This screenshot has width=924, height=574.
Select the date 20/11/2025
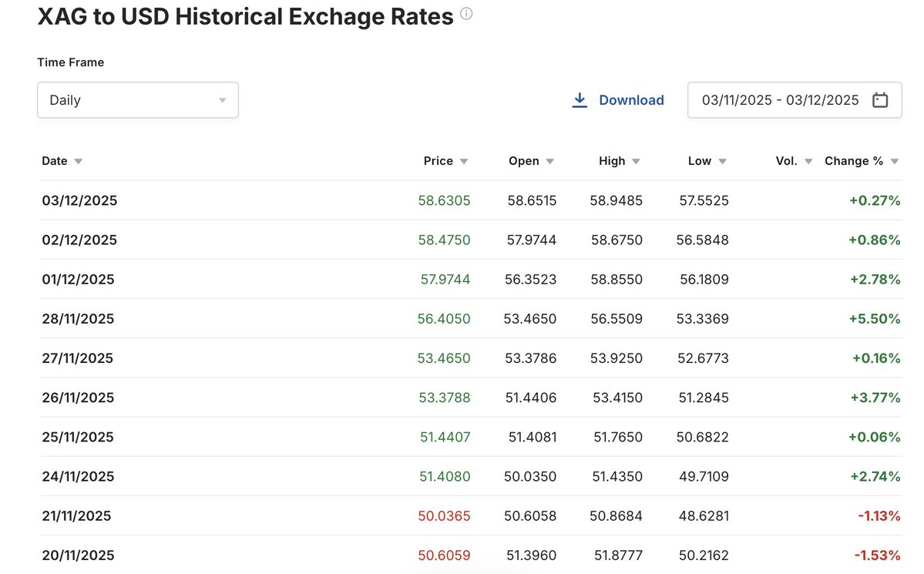click(78, 556)
